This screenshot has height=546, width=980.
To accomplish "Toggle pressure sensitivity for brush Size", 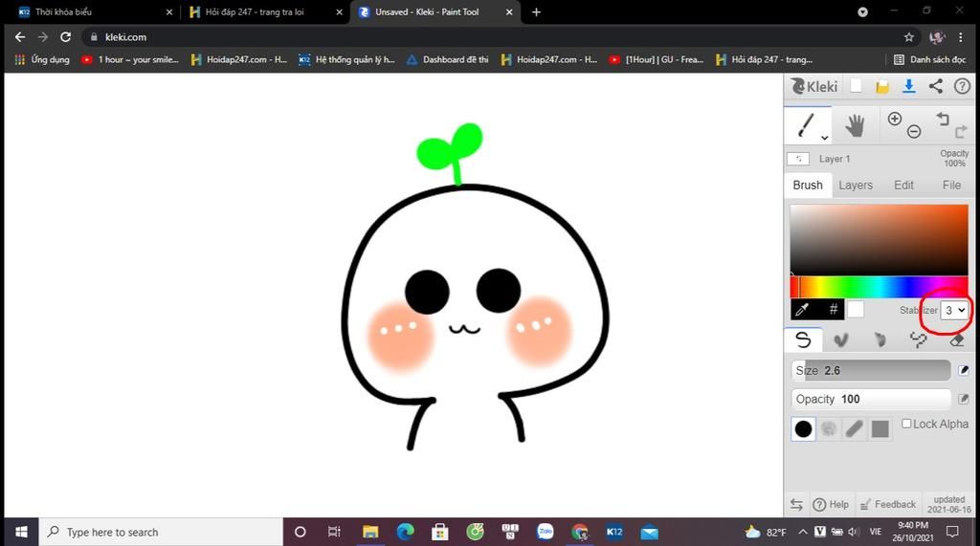I will coord(963,370).
